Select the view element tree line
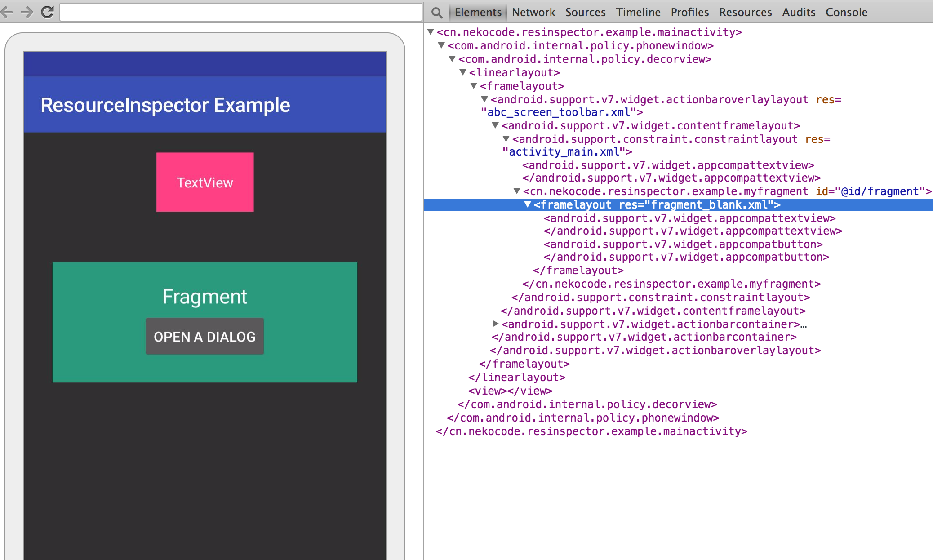Viewport: 933px width, 560px height. [510, 391]
